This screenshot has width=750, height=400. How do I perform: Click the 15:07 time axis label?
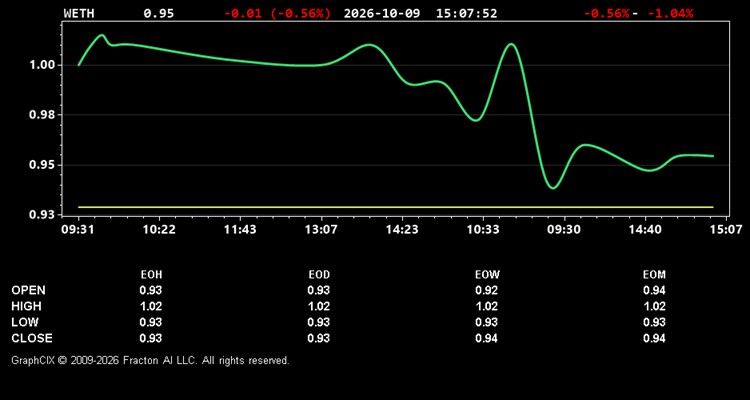pyautogui.click(x=726, y=230)
